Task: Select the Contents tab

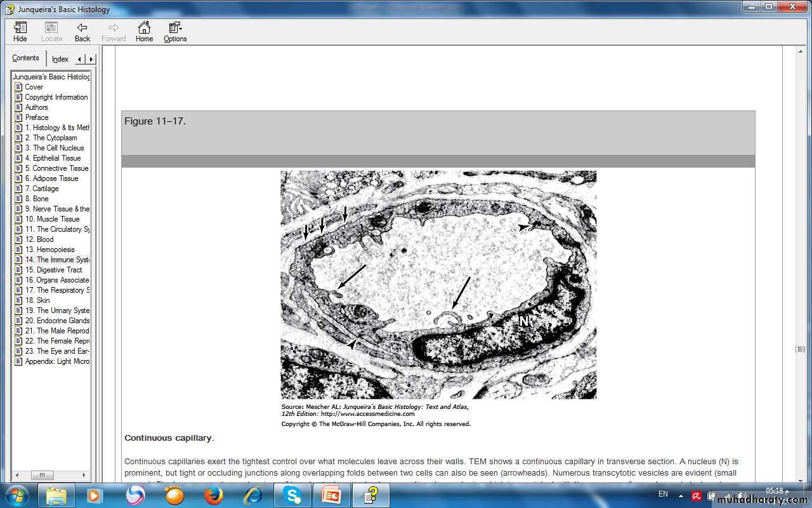Action: click(25, 58)
